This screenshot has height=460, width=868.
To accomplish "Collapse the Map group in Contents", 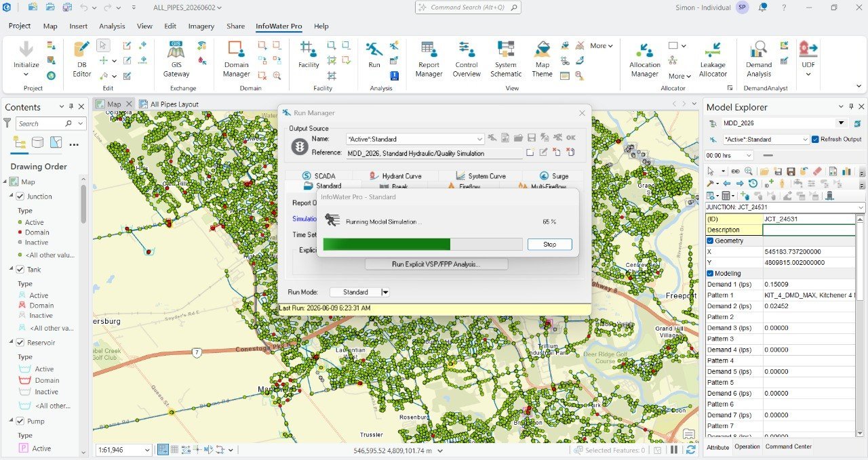I will coord(5,182).
